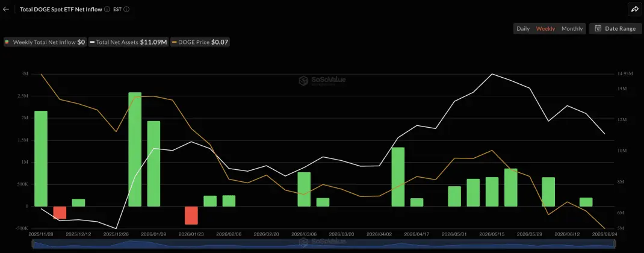644x253 pixels.
Task: Open the Date Range picker
Action: (615, 28)
